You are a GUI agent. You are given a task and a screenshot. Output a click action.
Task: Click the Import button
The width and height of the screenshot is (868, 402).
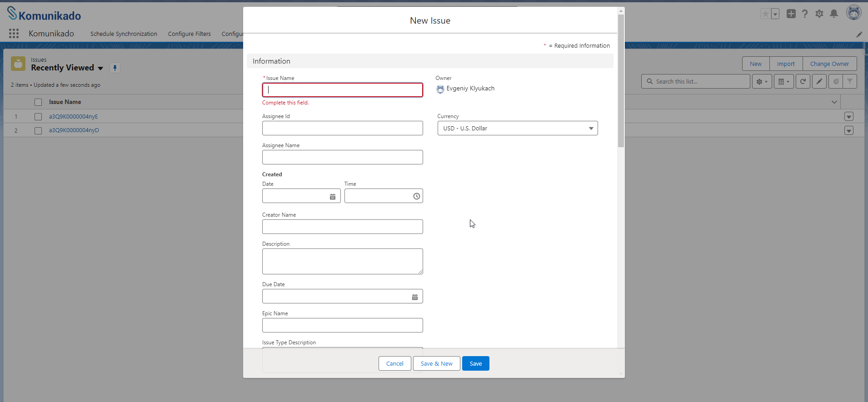click(x=786, y=64)
